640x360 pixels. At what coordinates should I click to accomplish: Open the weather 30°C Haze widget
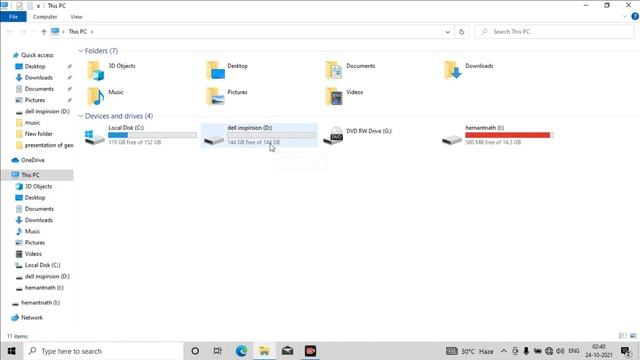click(x=469, y=351)
